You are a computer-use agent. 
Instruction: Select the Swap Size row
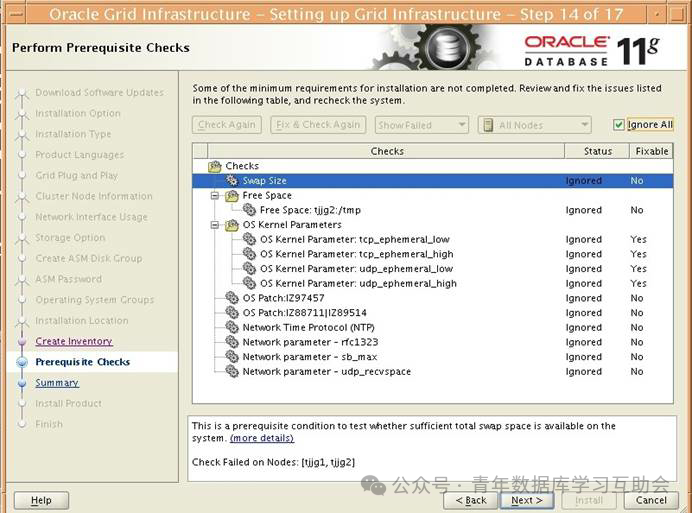[432, 181]
